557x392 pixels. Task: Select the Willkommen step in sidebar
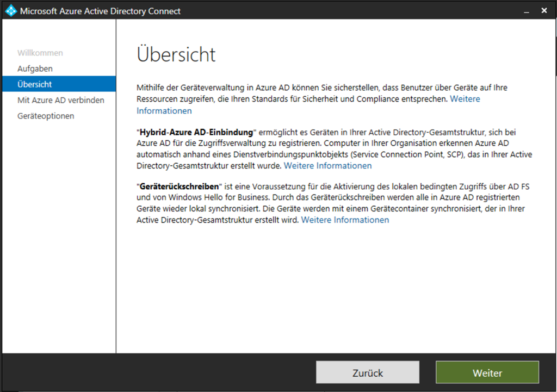(x=40, y=53)
